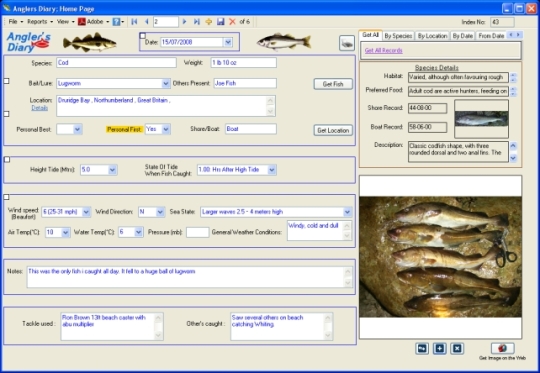
Task: Click the cod catch photograph
Action: [x=440, y=257]
